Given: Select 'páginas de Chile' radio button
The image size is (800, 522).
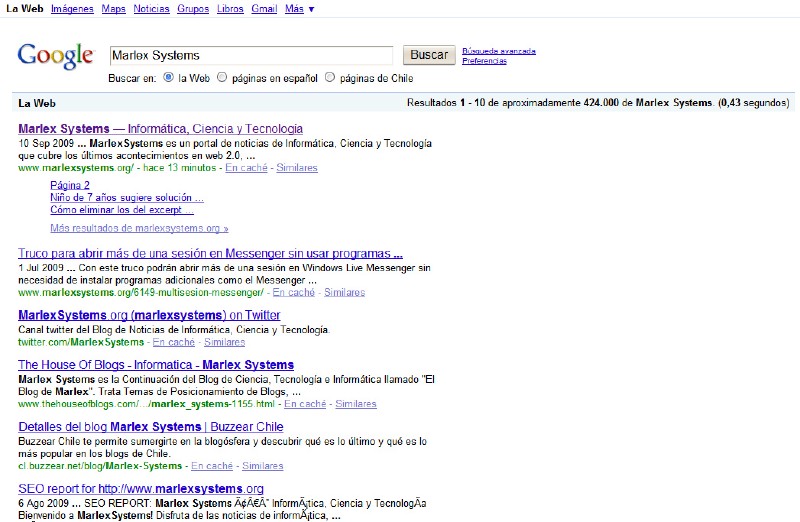Looking at the screenshot, I should click(330, 77).
